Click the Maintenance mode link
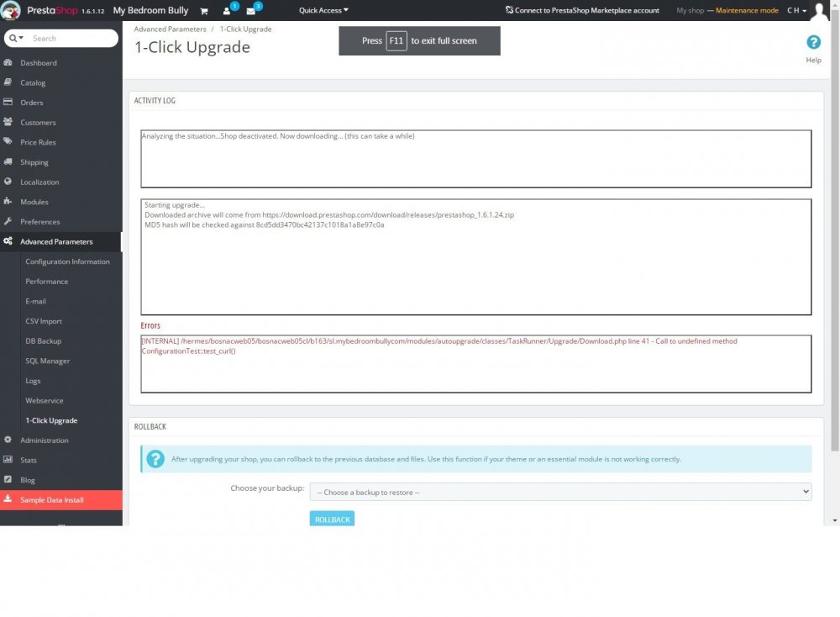840x617 pixels. pyautogui.click(x=747, y=10)
